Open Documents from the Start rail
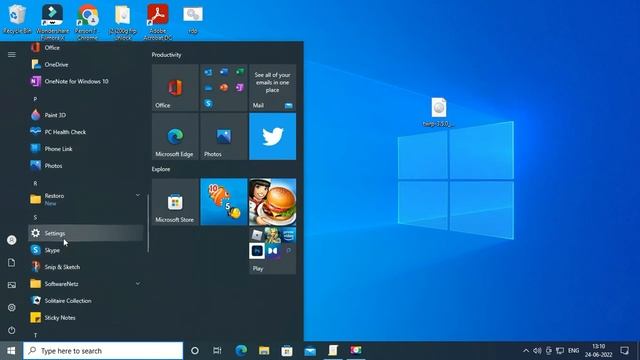 click(12, 262)
